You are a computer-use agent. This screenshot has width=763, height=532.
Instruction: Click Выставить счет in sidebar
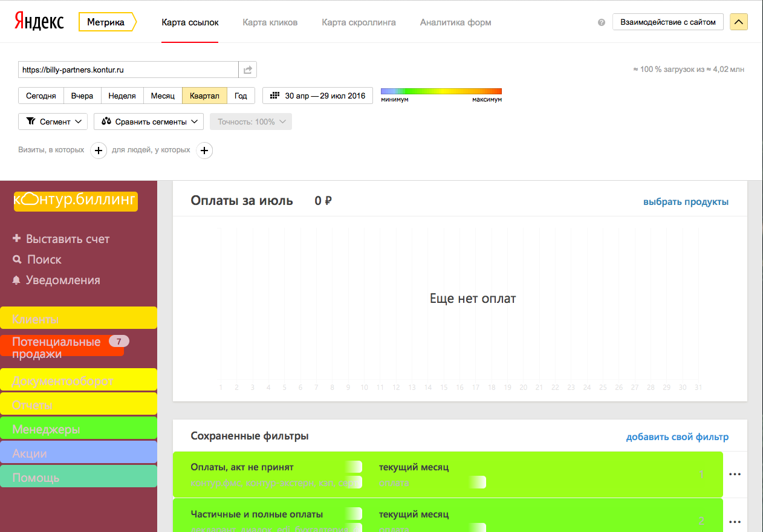[x=61, y=239]
